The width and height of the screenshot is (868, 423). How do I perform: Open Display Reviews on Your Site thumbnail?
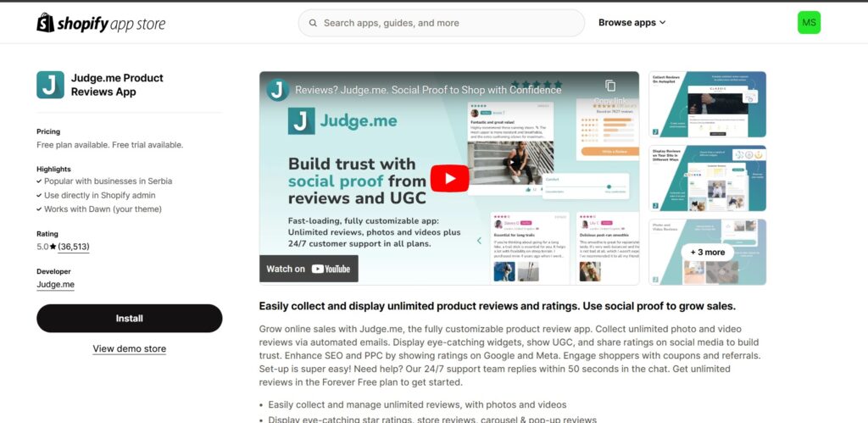(x=708, y=178)
